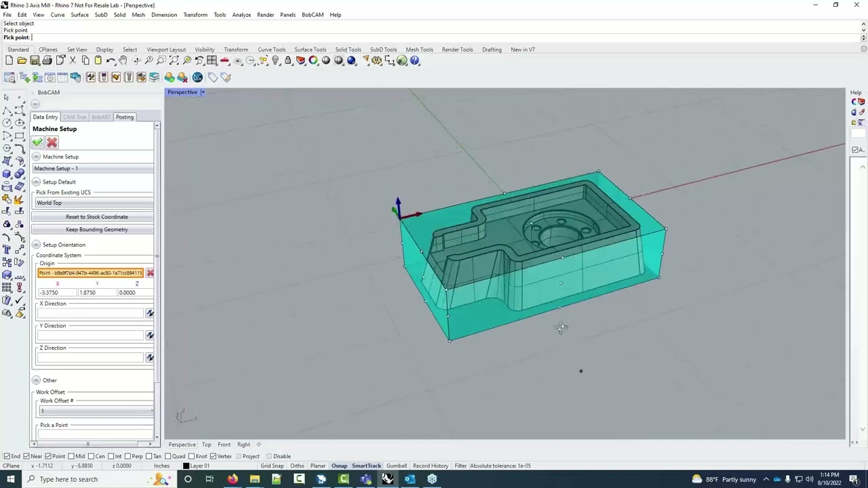
Task: Pick Z Direction geometry with the selector icon
Action: (150, 357)
